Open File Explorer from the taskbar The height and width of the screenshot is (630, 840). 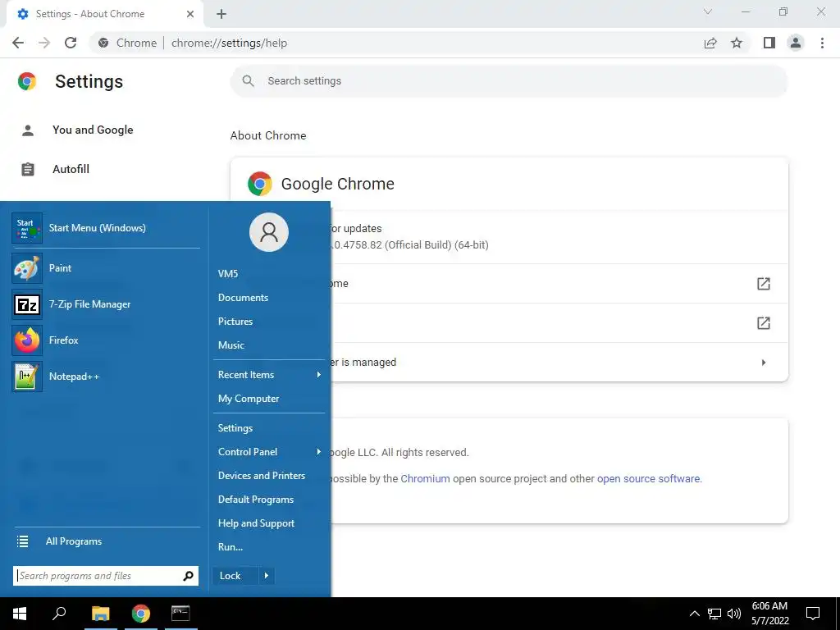click(x=100, y=614)
